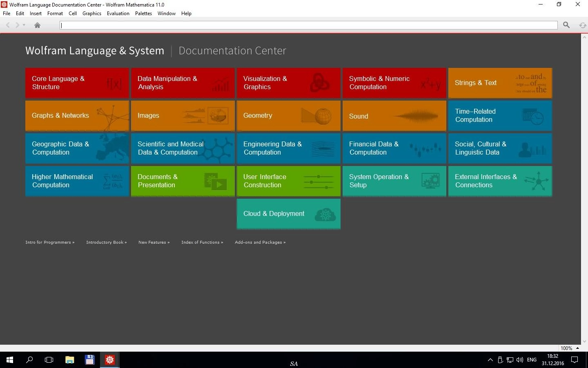Click the taskbar search icon
Viewport: 588px width, 368px height.
(x=29, y=360)
